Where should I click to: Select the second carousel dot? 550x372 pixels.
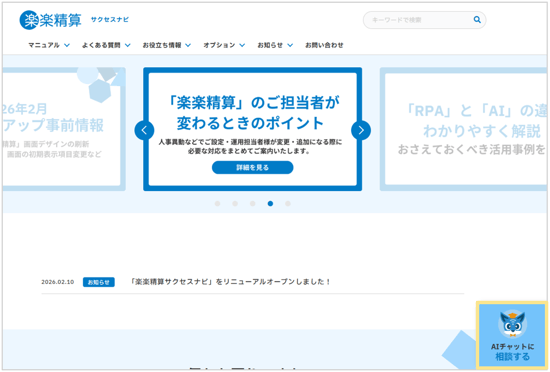tap(235, 204)
